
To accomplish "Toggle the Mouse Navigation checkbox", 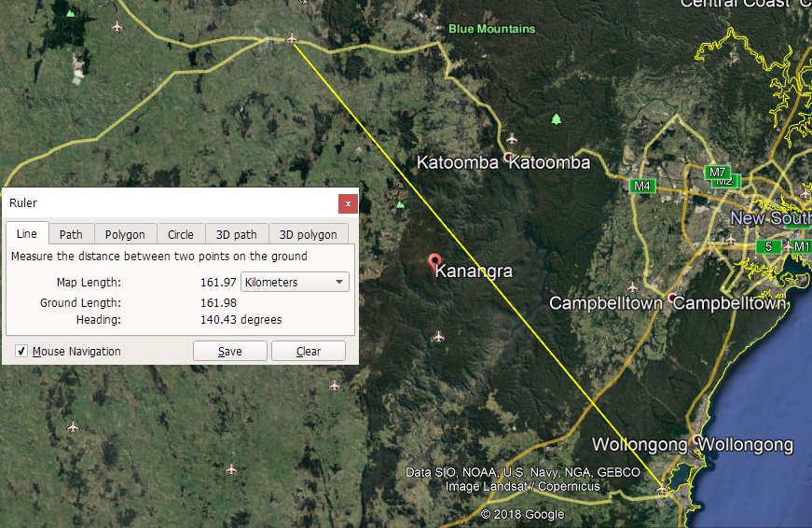I will pyautogui.click(x=21, y=352).
